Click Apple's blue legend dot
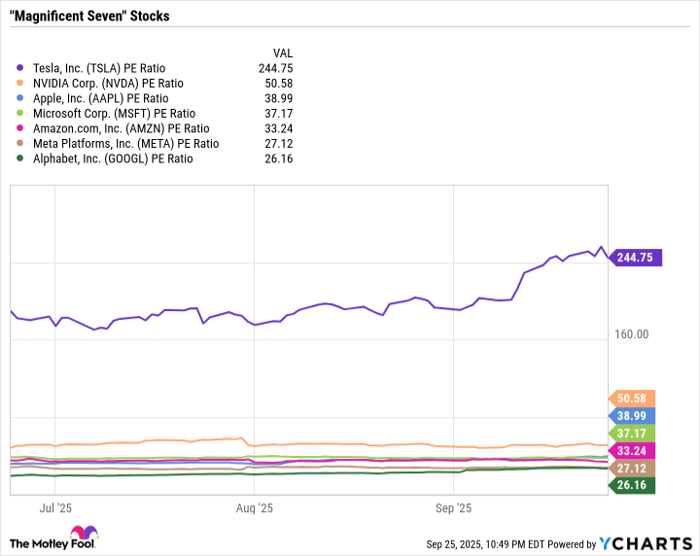This screenshot has width=700, height=556. coord(20,98)
